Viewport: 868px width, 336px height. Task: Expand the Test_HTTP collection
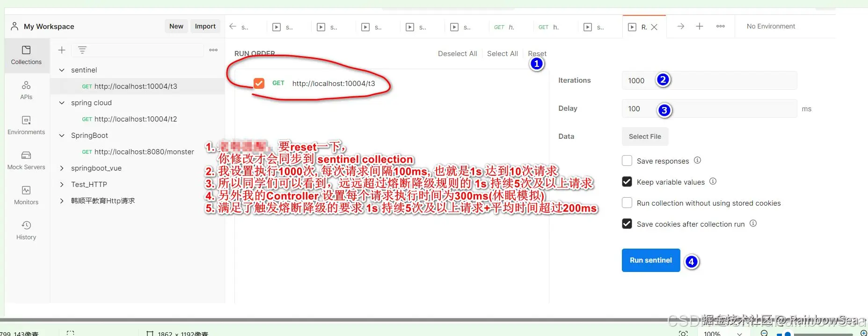point(61,185)
